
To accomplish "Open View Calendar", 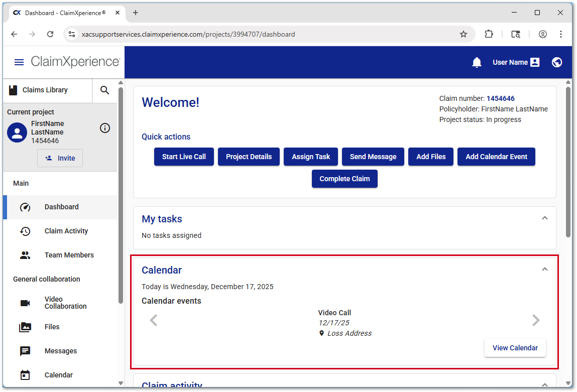I will [515, 348].
